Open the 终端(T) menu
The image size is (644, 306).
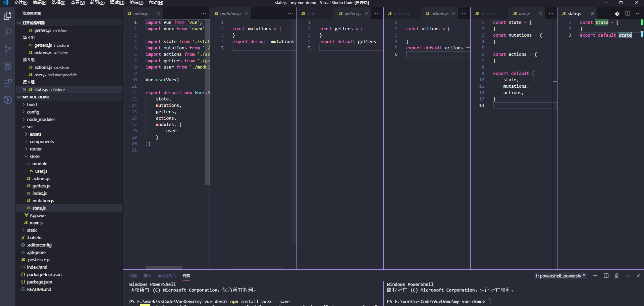[137, 3]
